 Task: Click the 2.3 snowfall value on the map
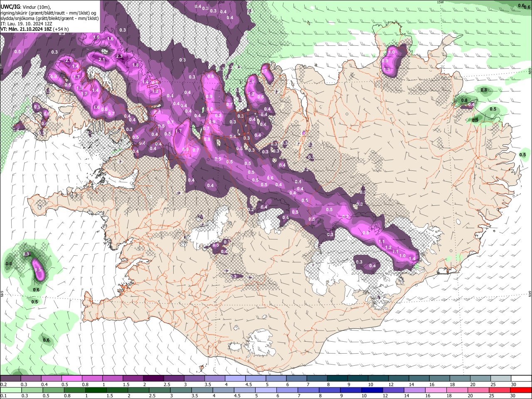pyautogui.click(x=119, y=56)
